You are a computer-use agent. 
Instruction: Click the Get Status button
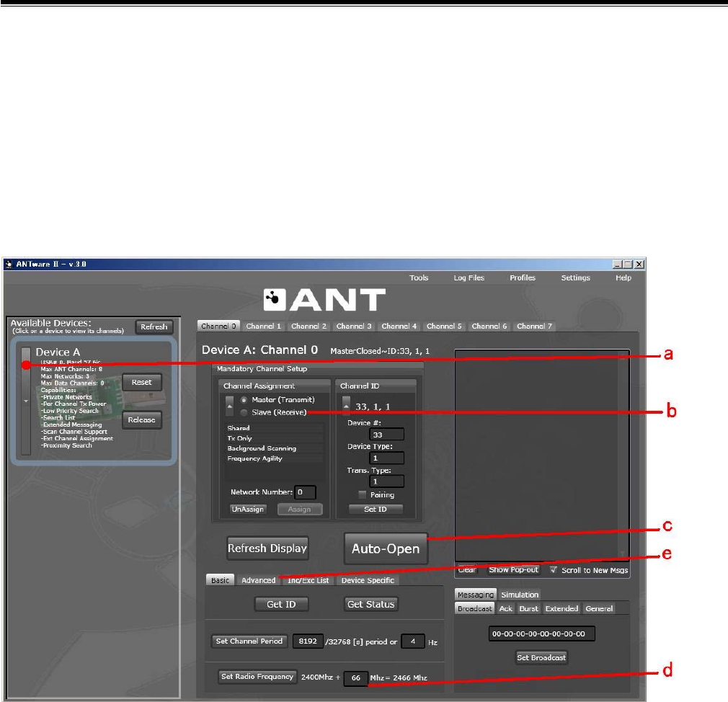tap(370, 604)
